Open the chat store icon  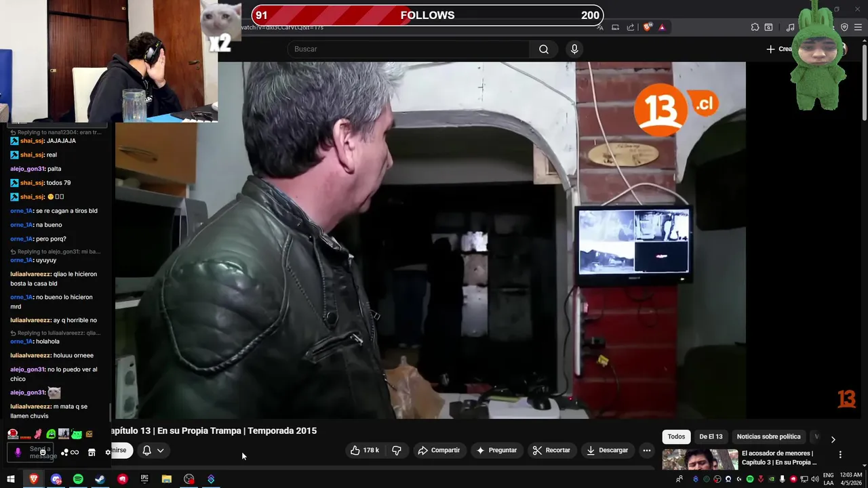pyautogui.click(x=92, y=452)
